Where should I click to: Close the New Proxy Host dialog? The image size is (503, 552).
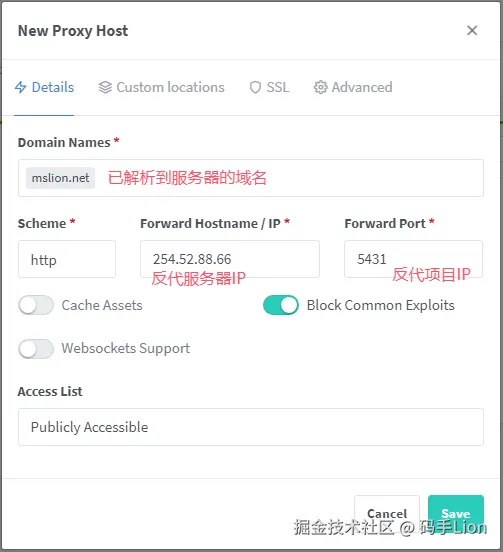(x=472, y=30)
